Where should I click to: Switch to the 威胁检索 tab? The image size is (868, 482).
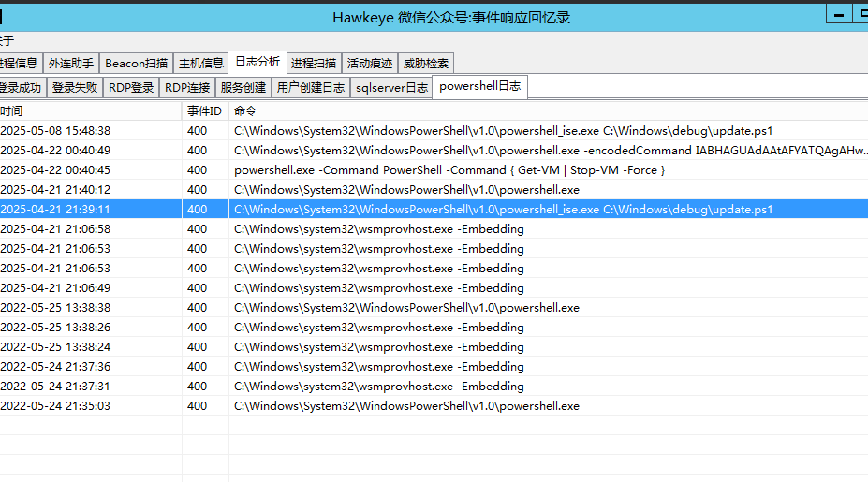click(x=426, y=64)
